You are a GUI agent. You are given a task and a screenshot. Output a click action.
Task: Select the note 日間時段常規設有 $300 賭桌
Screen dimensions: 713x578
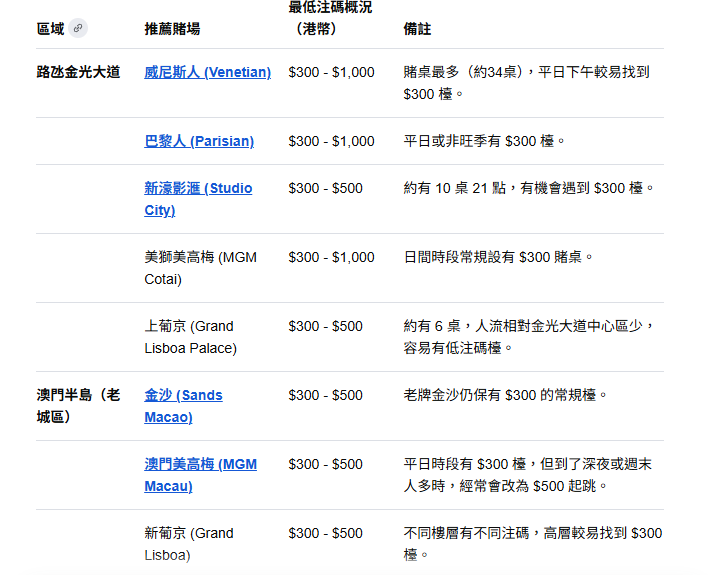498,257
